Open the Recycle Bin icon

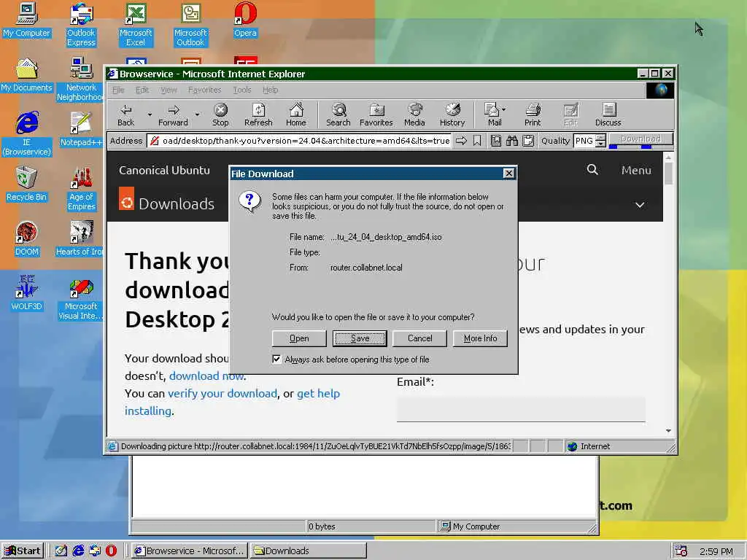point(27,183)
